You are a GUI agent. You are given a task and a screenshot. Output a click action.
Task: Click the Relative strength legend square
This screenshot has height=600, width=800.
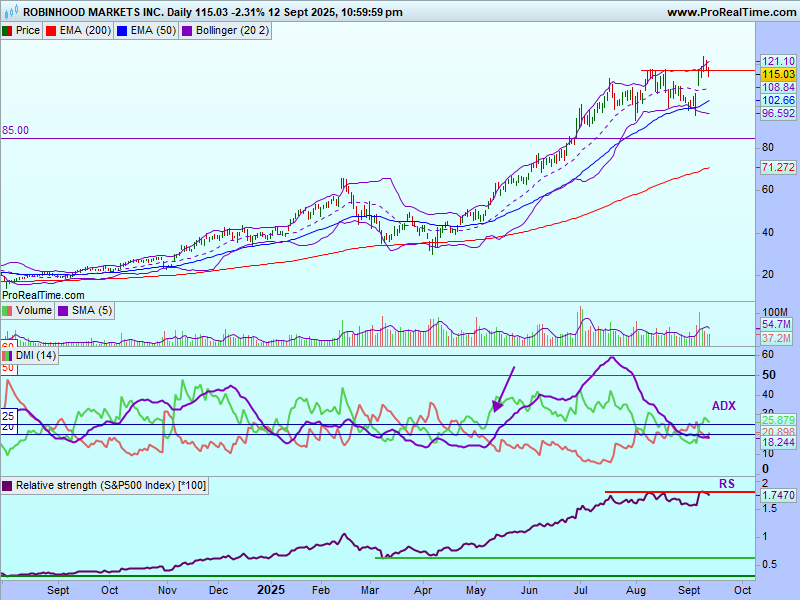click(8, 486)
